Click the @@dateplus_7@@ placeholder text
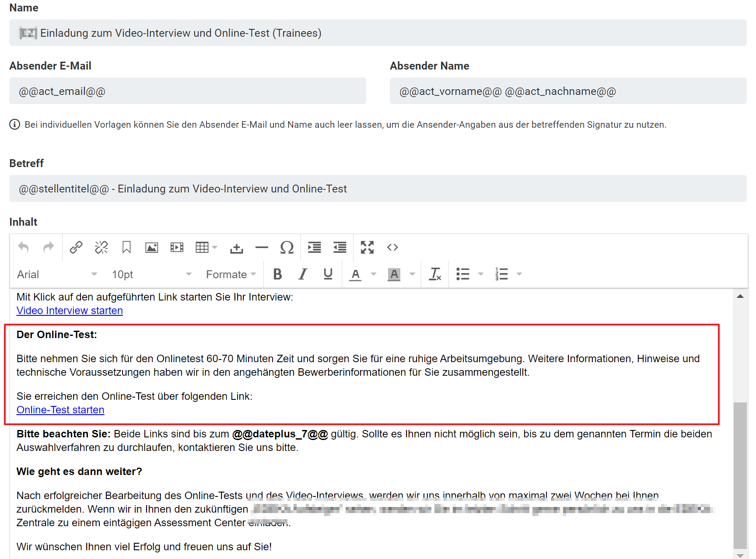This screenshot has height=559, width=756. 280,434
